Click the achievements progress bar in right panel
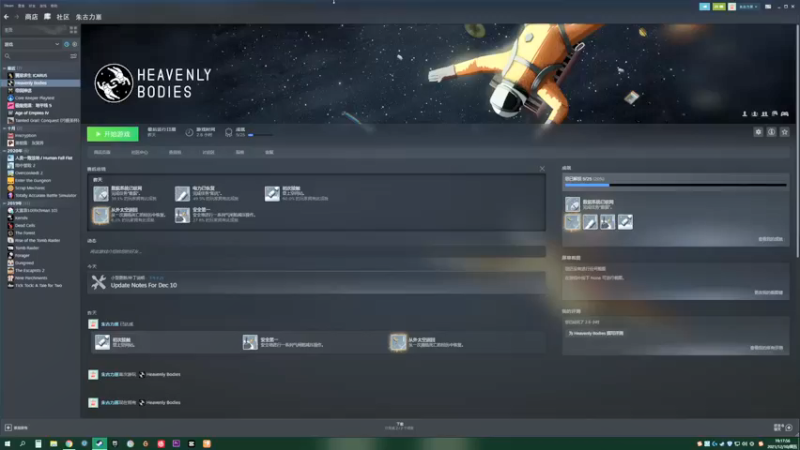 tap(676, 185)
